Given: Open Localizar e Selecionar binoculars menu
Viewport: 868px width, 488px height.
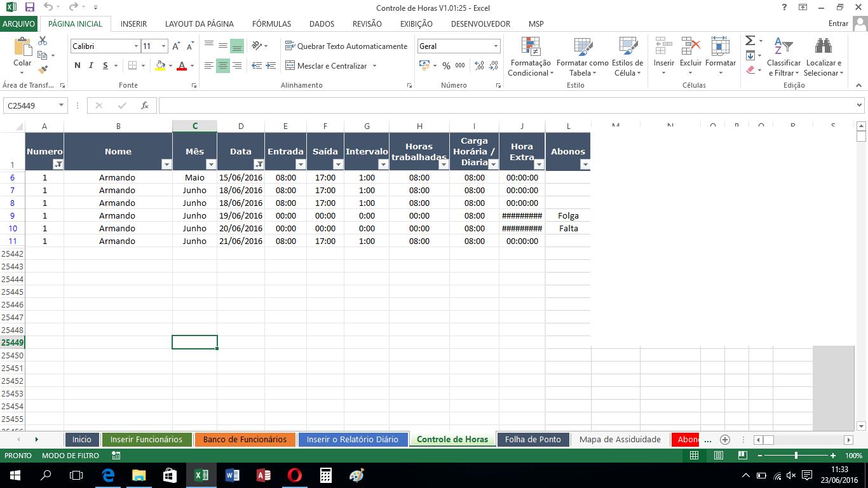Looking at the screenshot, I should [x=824, y=57].
